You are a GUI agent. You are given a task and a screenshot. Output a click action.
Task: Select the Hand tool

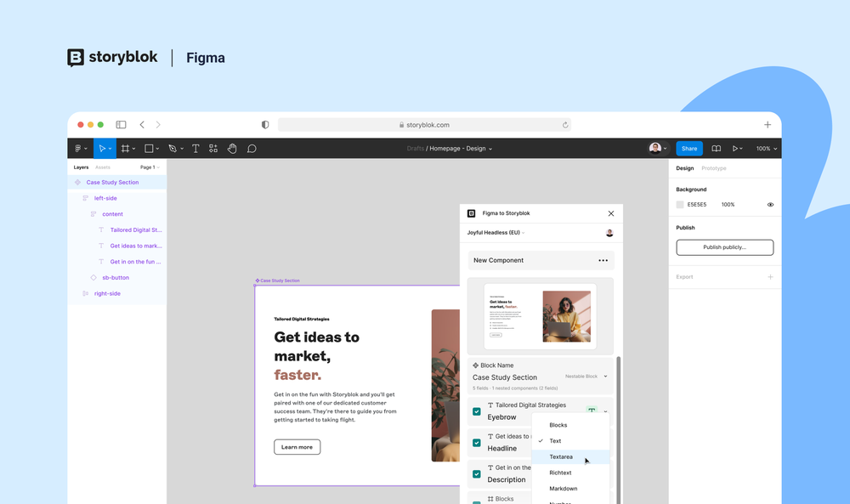(232, 149)
